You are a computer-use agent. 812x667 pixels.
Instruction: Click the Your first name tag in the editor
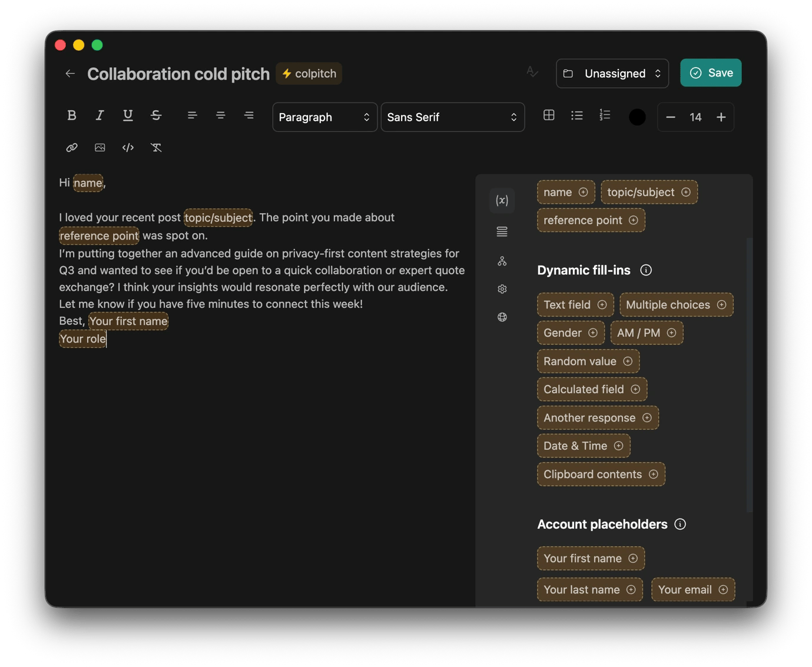coord(128,321)
